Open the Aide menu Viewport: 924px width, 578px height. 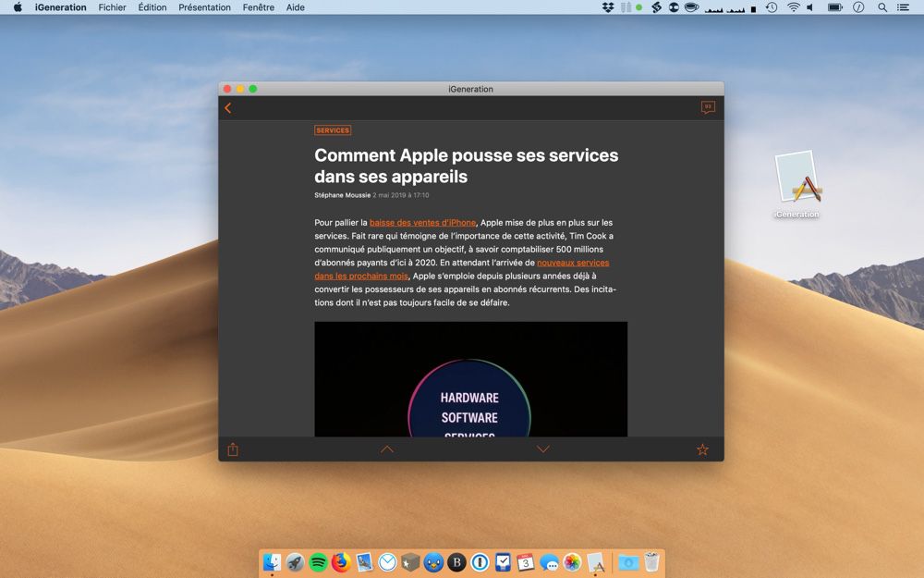point(296,7)
